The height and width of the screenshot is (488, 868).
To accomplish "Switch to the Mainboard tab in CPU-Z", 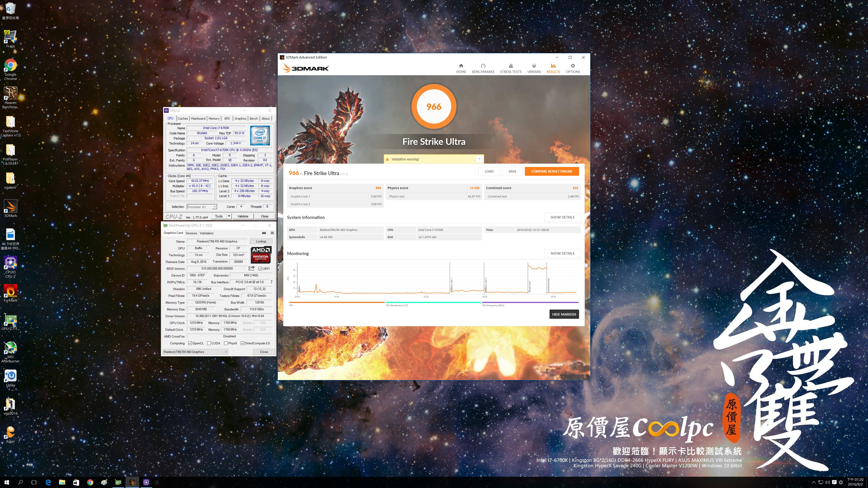I will pos(198,119).
